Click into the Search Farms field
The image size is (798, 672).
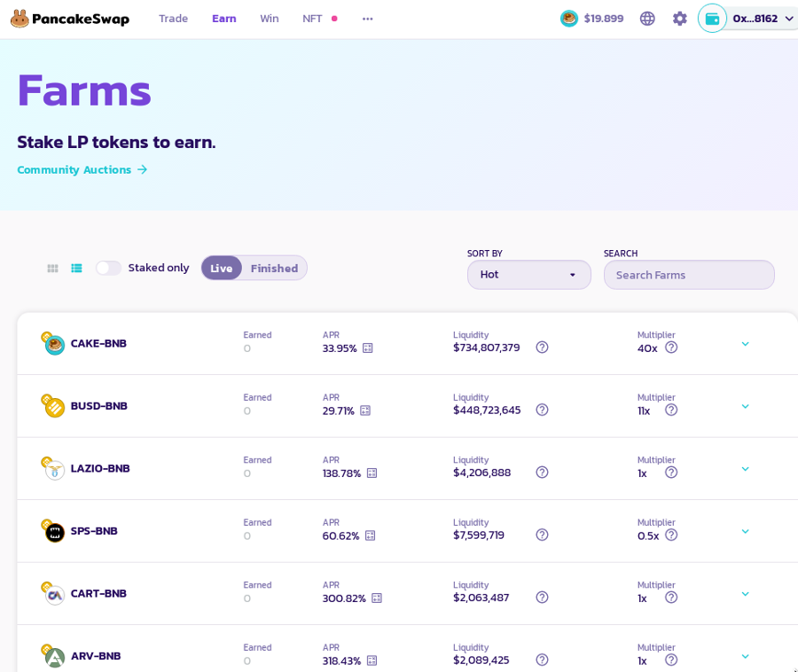coord(689,275)
